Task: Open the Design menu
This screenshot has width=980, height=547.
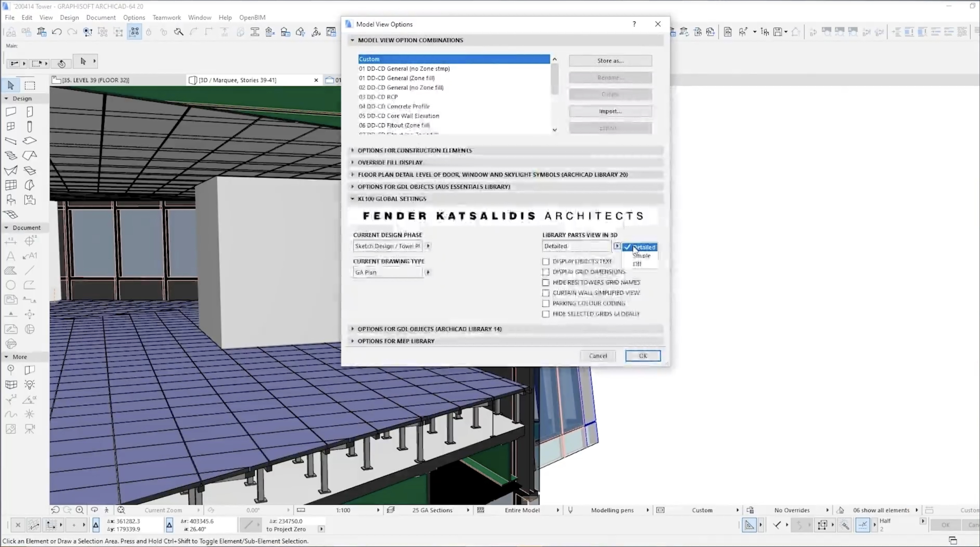Action: click(x=69, y=17)
